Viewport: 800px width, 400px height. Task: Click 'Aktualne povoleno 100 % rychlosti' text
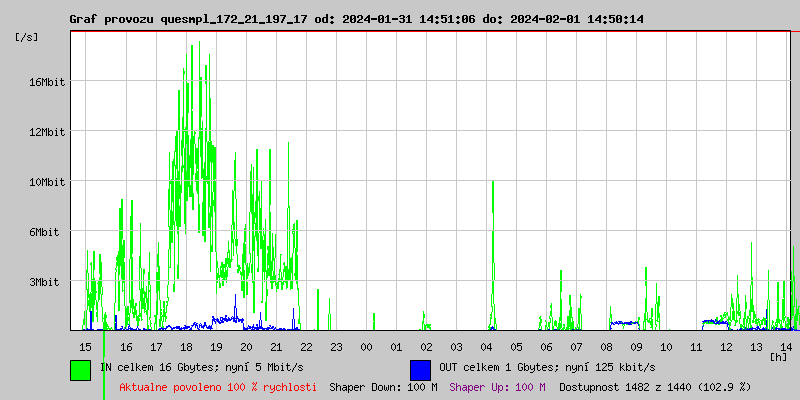[x=218, y=387]
